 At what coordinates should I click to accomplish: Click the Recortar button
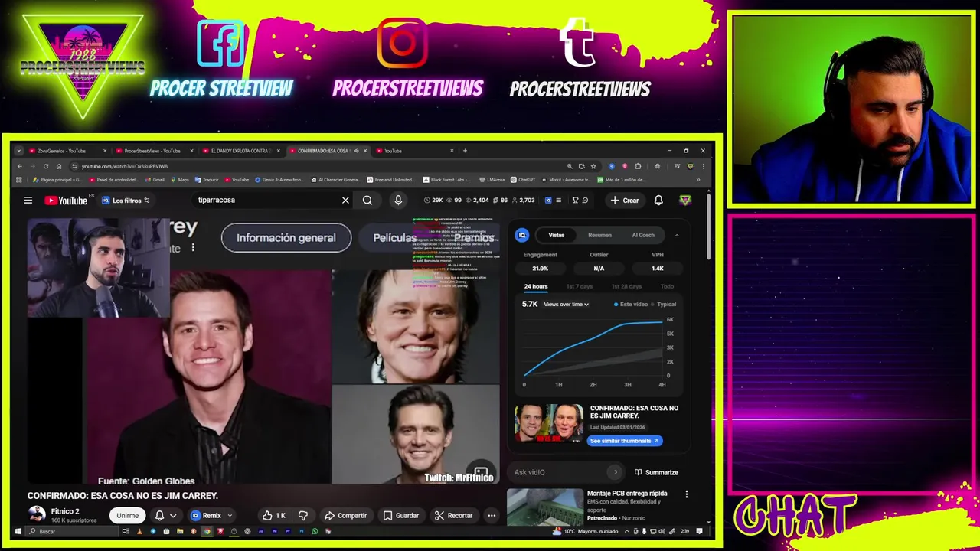[x=454, y=516]
